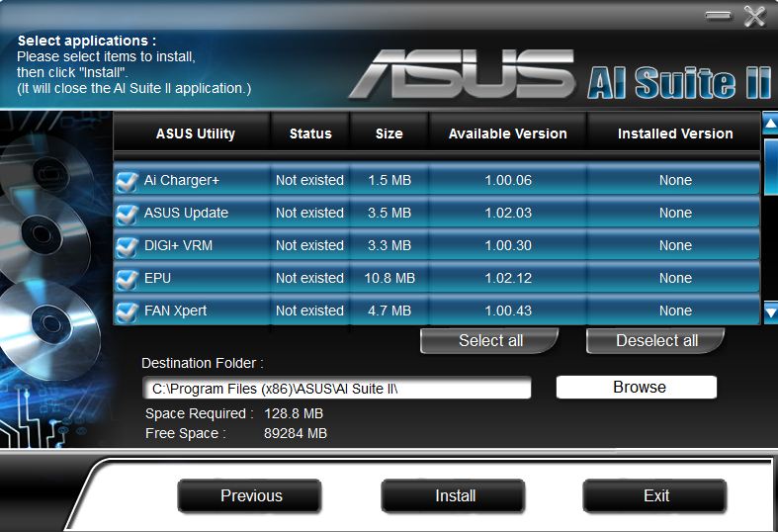Select the ASUS Update row name
The image size is (778, 532).
click(x=186, y=213)
